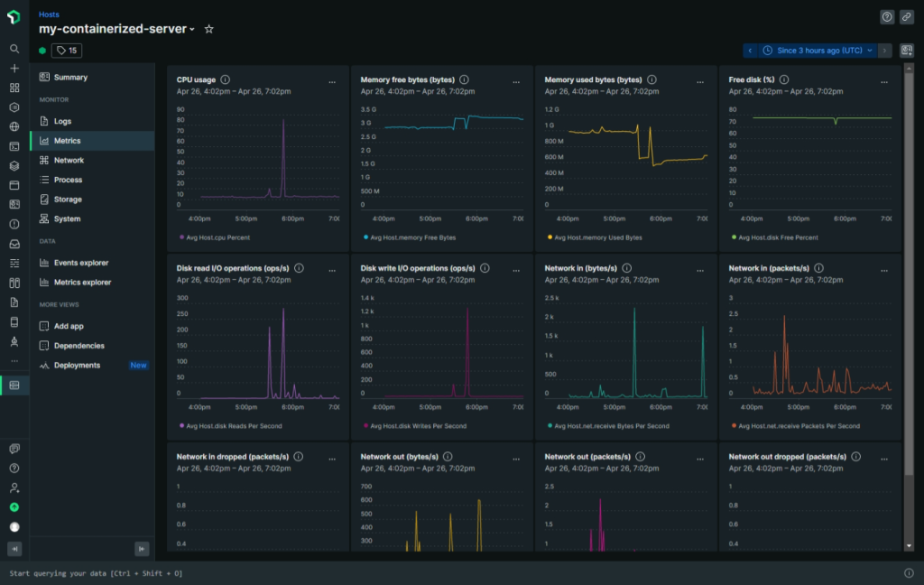The height and width of the screenshot is (585, 924).
Task: Open Dependencies view
Action: tap(93, 346)
